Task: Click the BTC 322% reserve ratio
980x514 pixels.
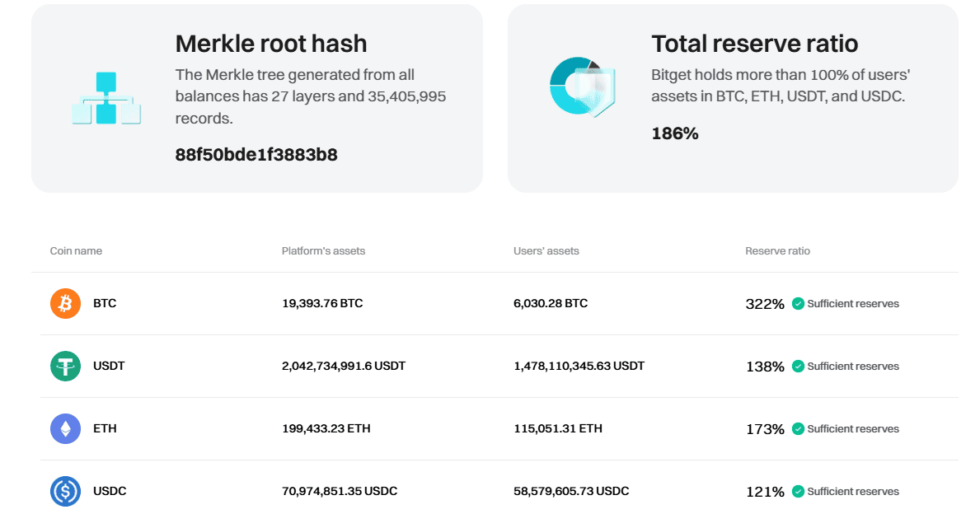Action: pyautogui.click(x=765, y=304)
